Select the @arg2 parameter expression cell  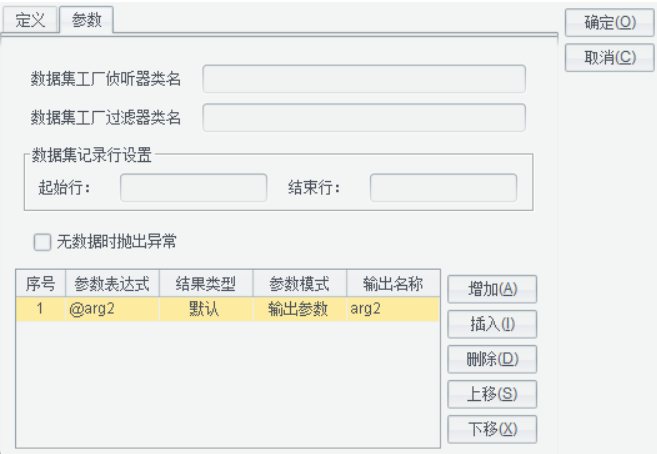112,309
